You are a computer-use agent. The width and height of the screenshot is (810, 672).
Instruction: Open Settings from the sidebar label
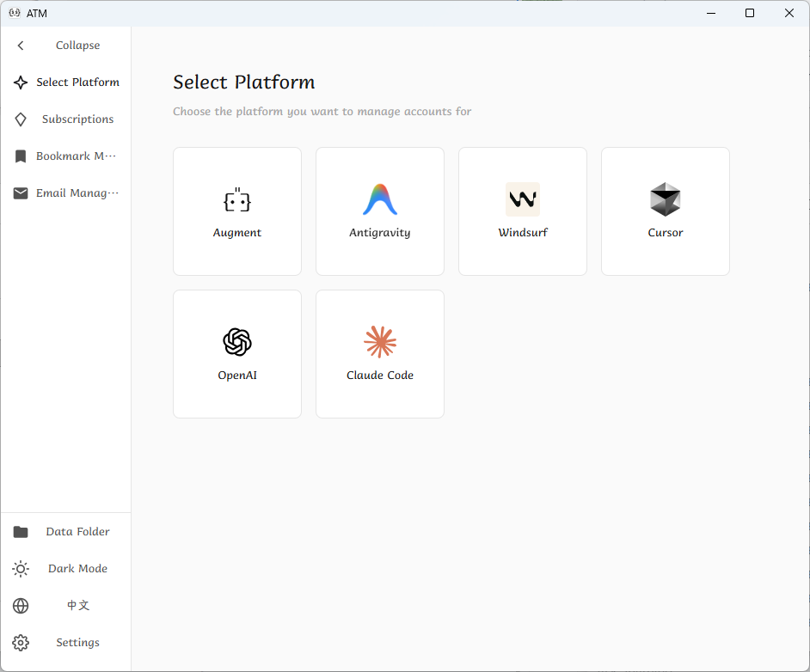coord(77,643)
